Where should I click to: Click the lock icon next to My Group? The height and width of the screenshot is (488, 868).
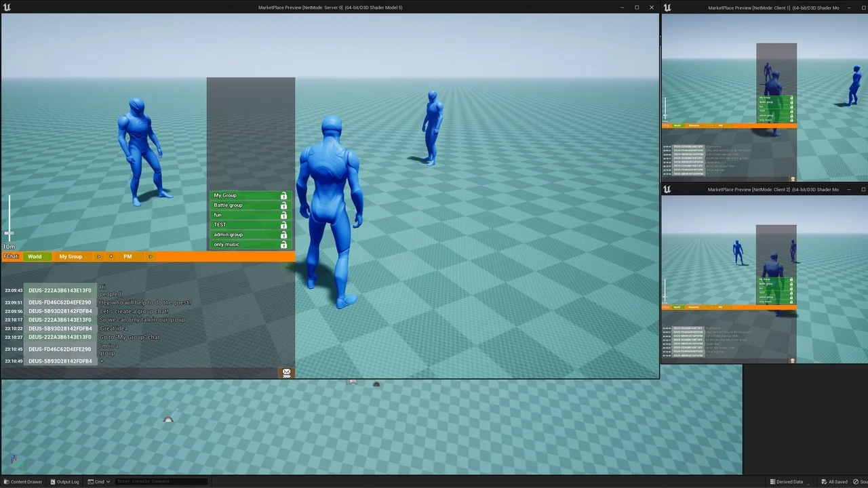283,195
